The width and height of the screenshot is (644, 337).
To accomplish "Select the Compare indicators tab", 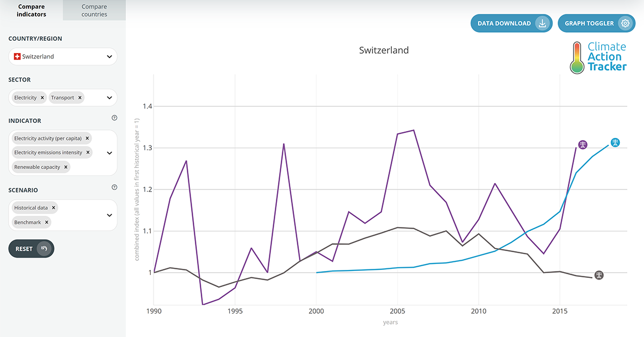I will click(x=31, y=10).
